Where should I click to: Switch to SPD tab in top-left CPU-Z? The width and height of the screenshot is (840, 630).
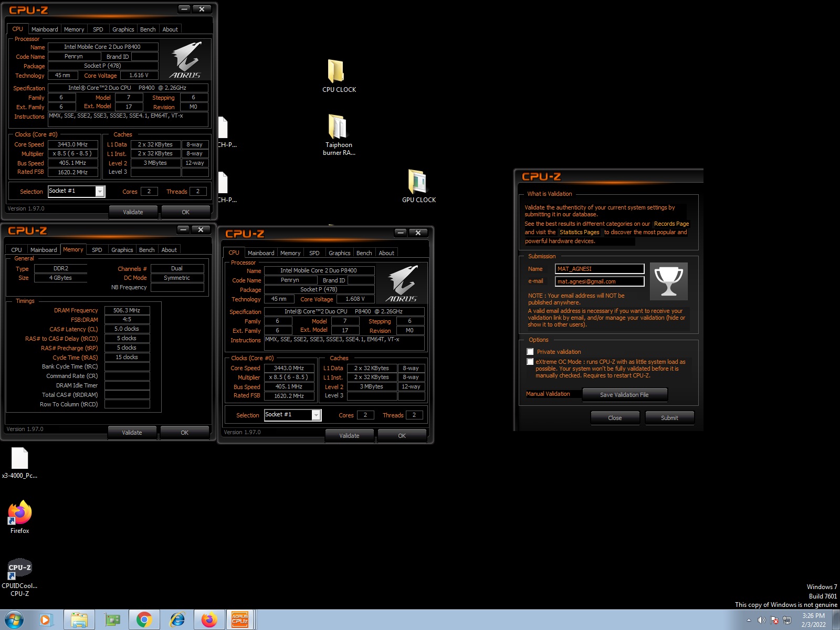98,29
